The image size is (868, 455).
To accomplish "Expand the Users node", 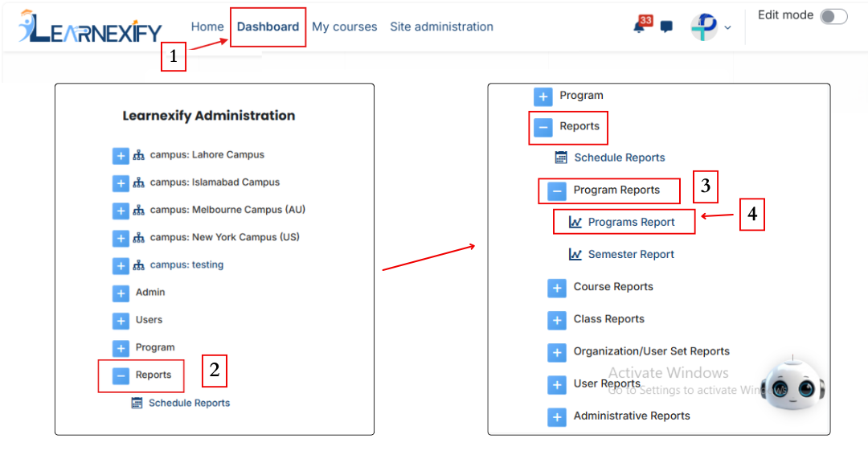I will [121, 321].
